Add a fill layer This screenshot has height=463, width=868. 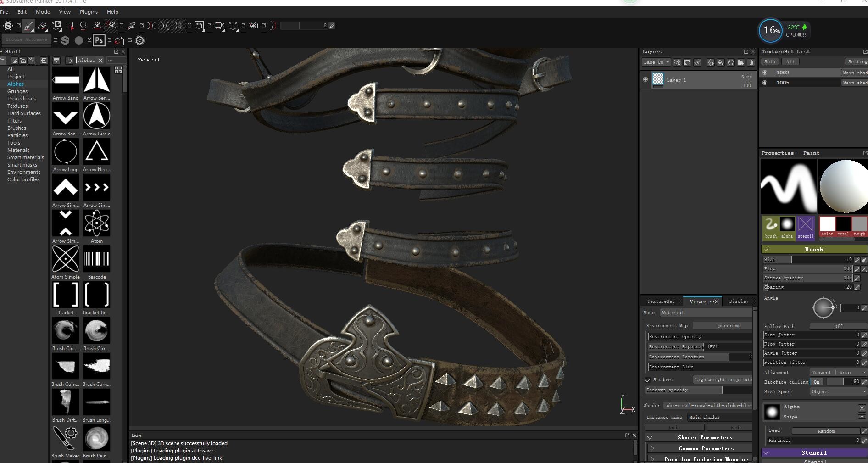pyautogui.click(x=721, y=62)
